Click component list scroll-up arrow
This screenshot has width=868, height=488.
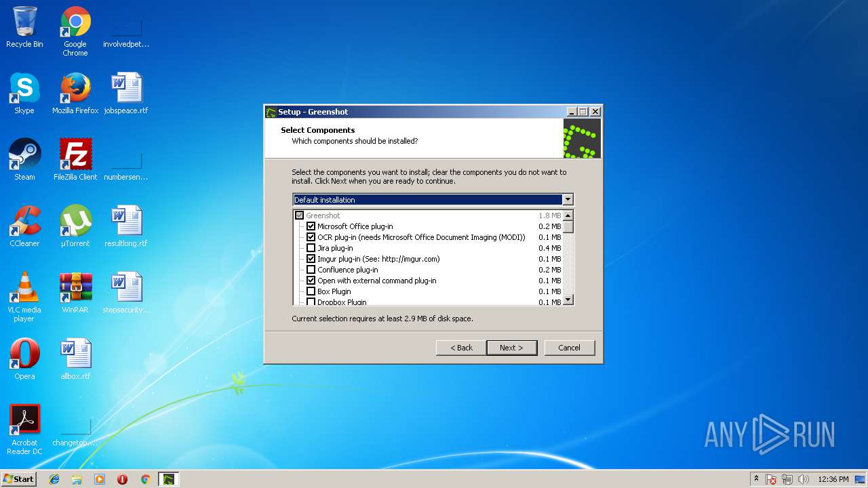coord(568,216)
